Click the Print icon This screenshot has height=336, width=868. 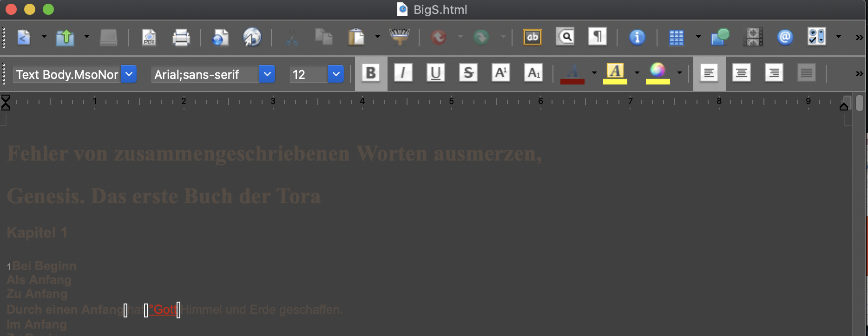pyautogui.click(x=181, y=37)
